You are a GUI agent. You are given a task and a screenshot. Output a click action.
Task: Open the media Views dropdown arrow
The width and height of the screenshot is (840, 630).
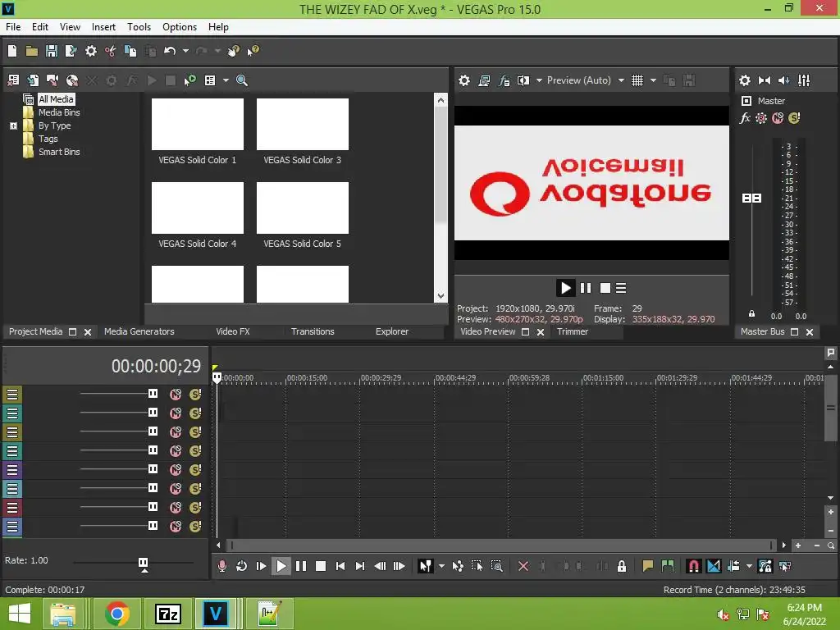[x=226, y=80]
